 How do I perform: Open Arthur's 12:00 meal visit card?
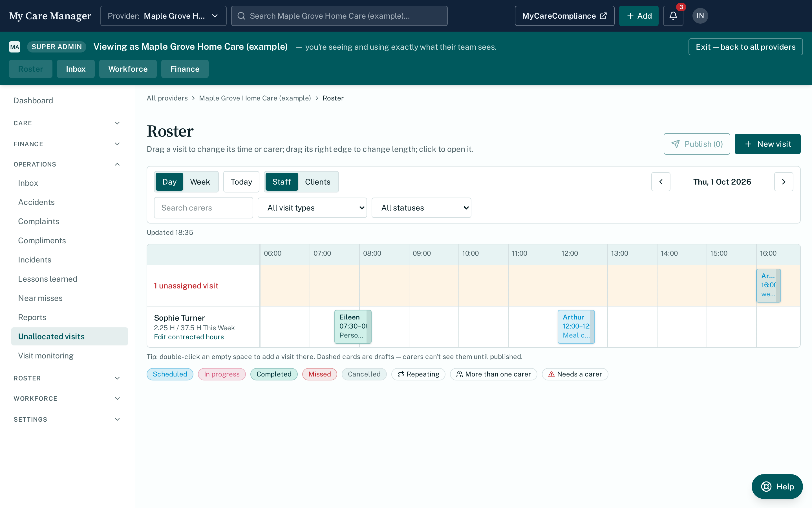576,327
